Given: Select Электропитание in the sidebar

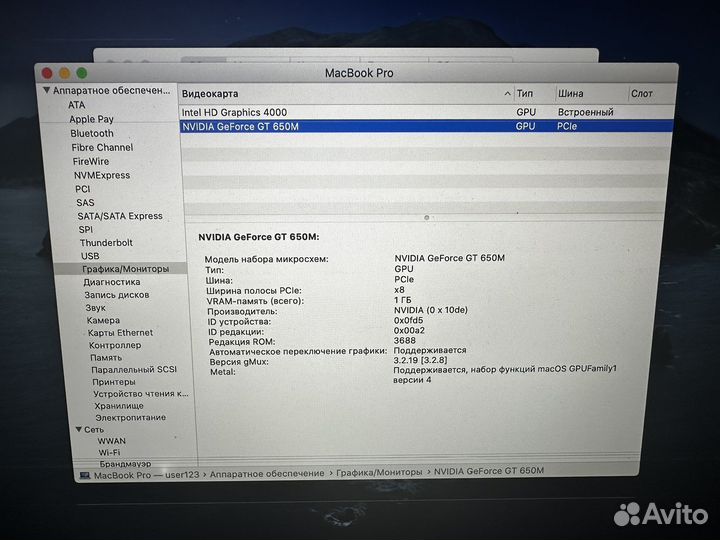Looking at the screenshot, I should [130, 417].
